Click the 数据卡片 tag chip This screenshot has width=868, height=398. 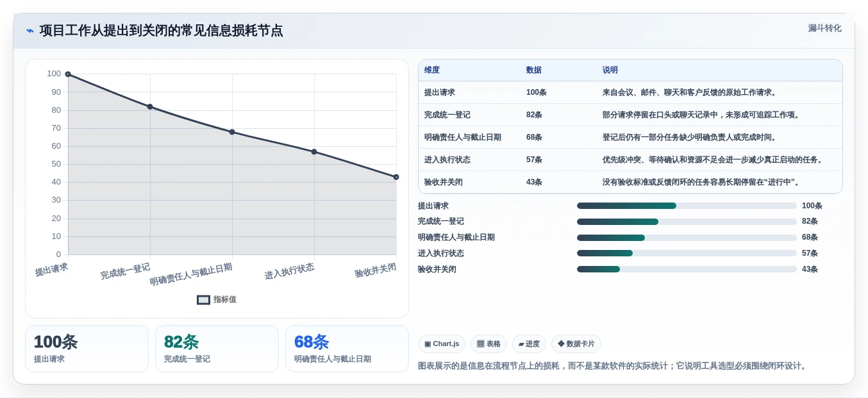[x=576, y=344]
